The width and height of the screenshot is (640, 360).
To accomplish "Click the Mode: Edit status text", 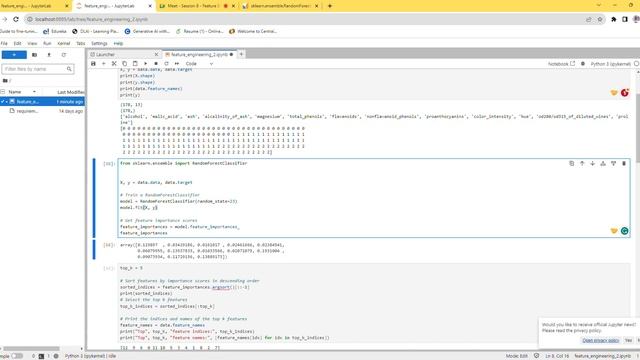I will click(x=516, y=356).
